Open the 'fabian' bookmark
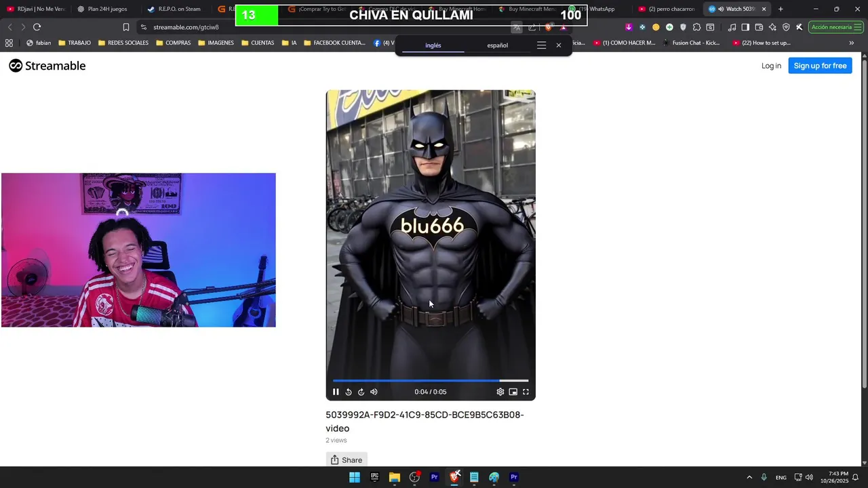The width and height of the screenshot is (868, 488). [x=39, y=43]
